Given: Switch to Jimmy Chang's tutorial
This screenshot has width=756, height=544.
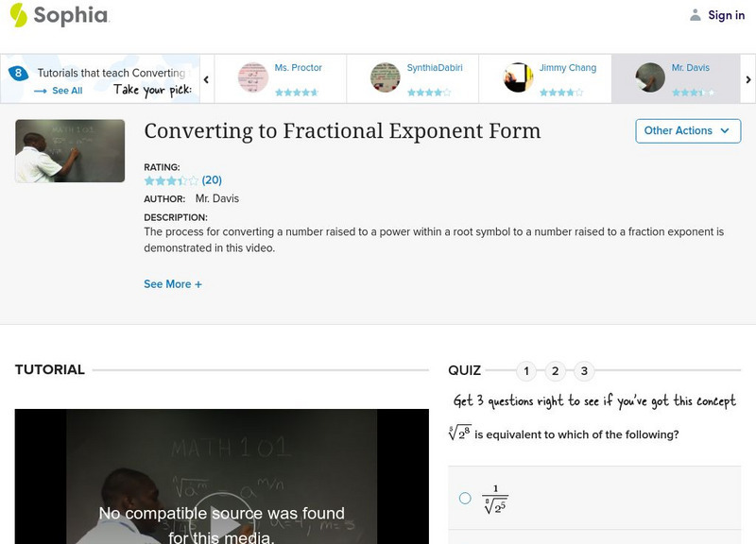Looking at the screenshot, I should click(x=566, y=67).
